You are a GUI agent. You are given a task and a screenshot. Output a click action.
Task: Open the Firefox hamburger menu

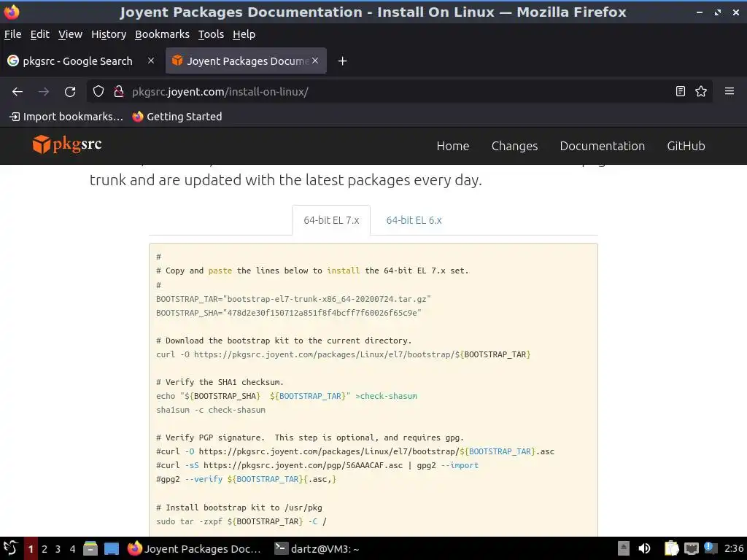[x=729, y=91]
